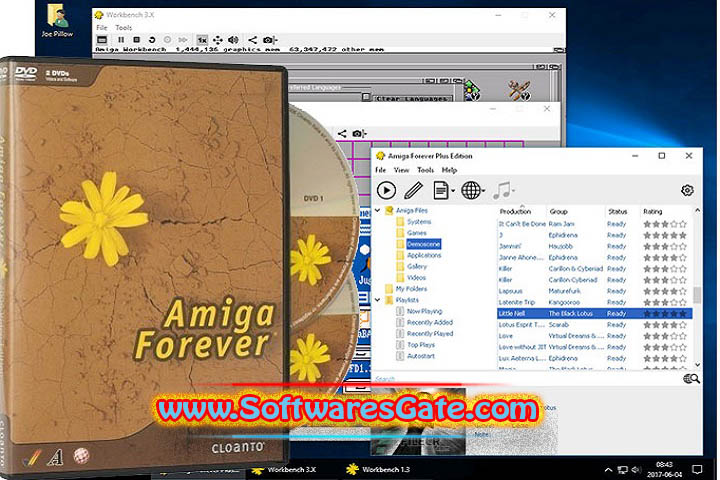The width and height of the screenshot is (720, 480).
Task: Click the green Amiga icon beside the tools icon
Action: [x=472, y=90]
